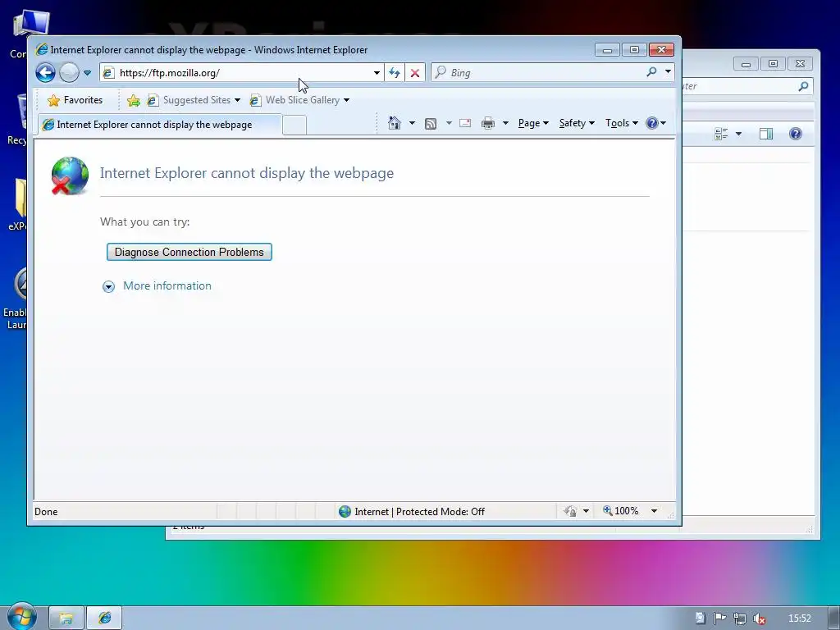Viewport: 840px width, 630px height.
Task: Click the RSS feeds icon
Action: [431, 124]
